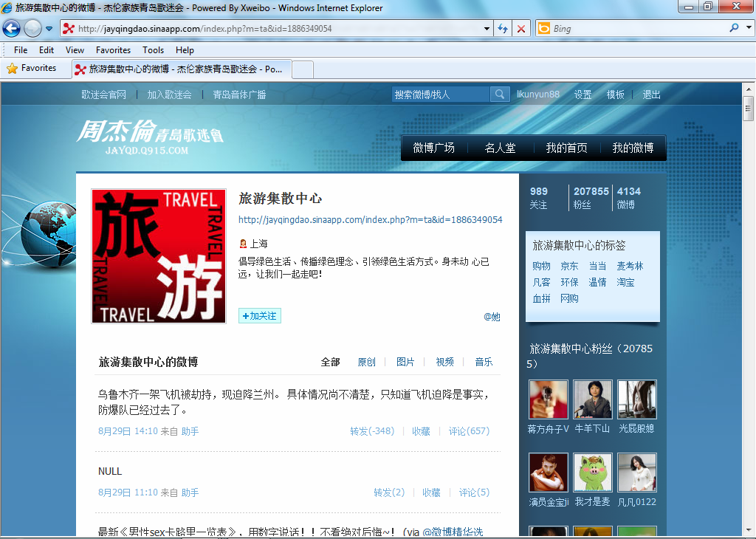Click the Bing magnifier search icon

(734, 28)
